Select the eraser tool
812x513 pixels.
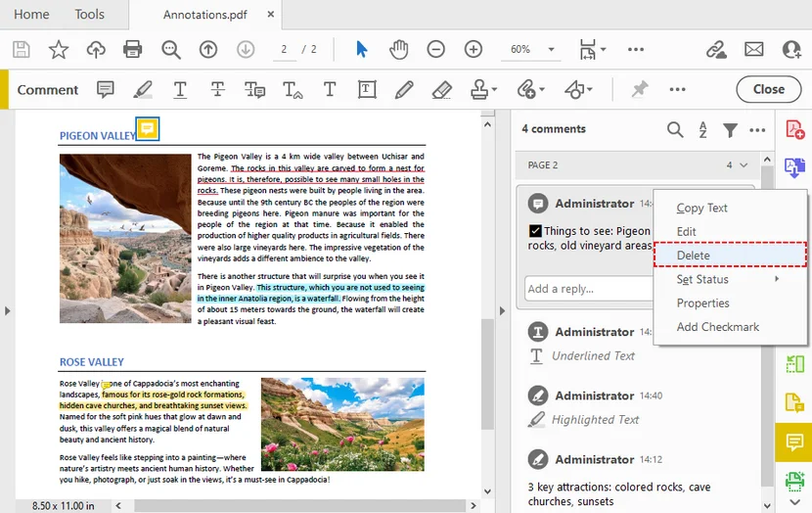coord(442,90)
